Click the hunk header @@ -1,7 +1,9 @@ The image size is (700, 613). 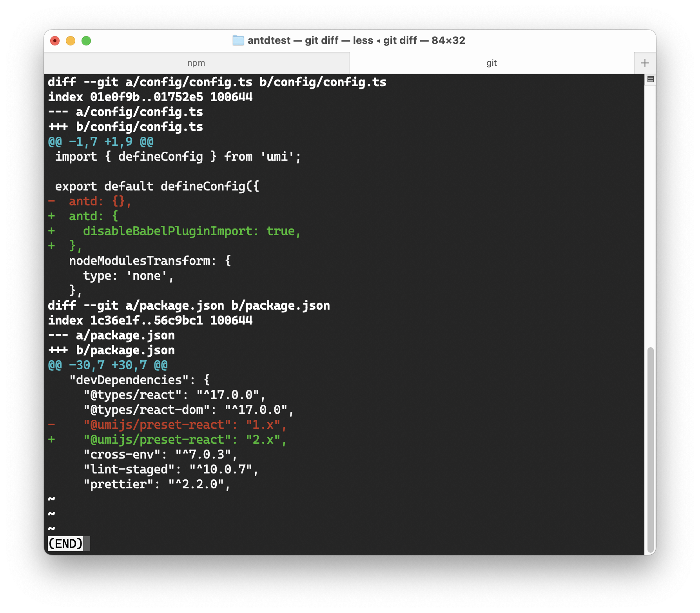101,141
